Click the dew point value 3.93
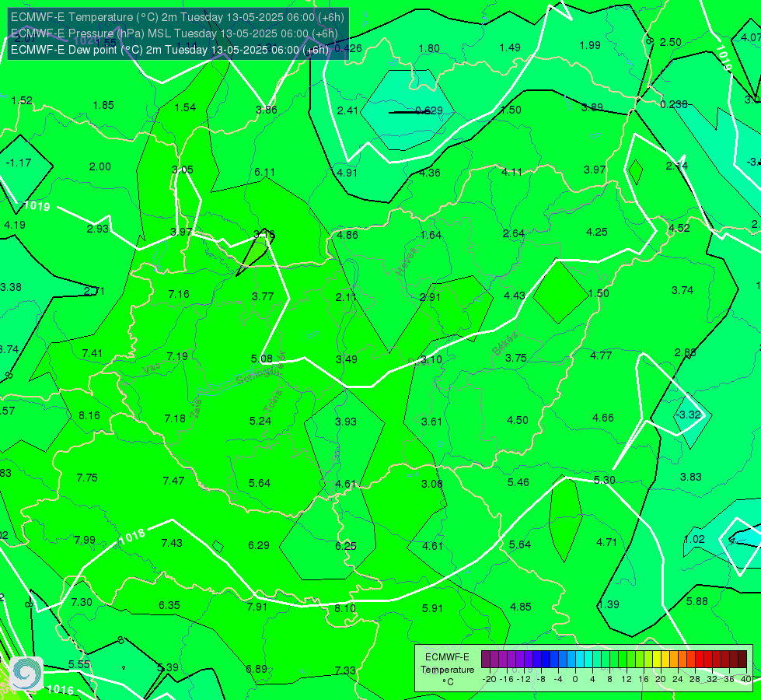Viewport: 761px width, 700px height. pyautogui.click(x=346, y=422)
